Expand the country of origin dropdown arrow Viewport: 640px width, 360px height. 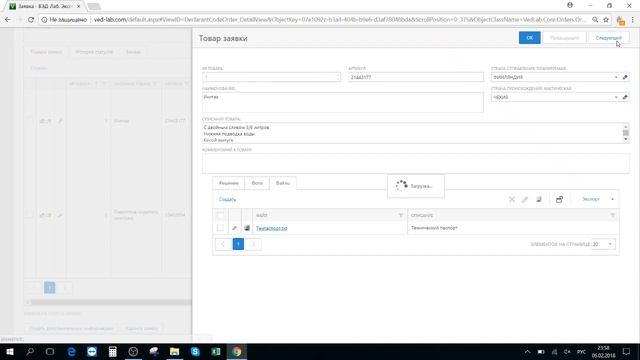pos(616,97)
